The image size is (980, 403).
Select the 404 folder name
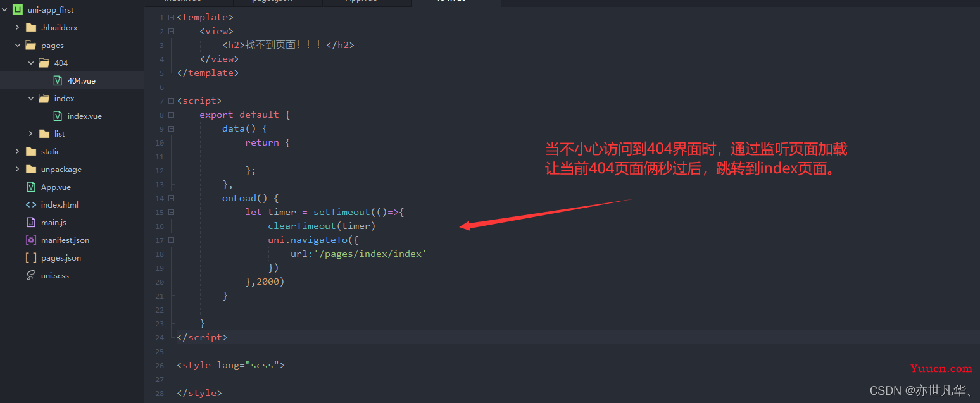coord(61,63)
